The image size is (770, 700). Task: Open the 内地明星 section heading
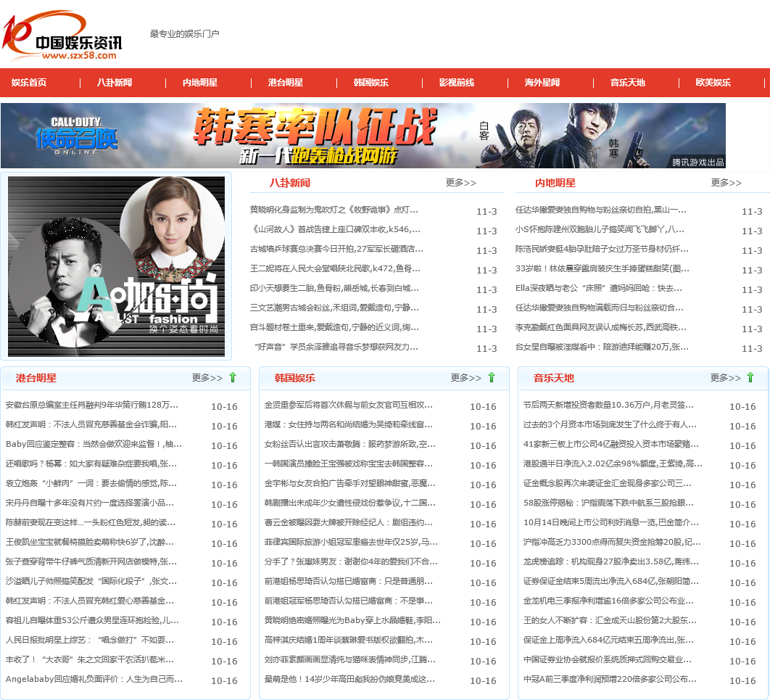tap(555, 183)
